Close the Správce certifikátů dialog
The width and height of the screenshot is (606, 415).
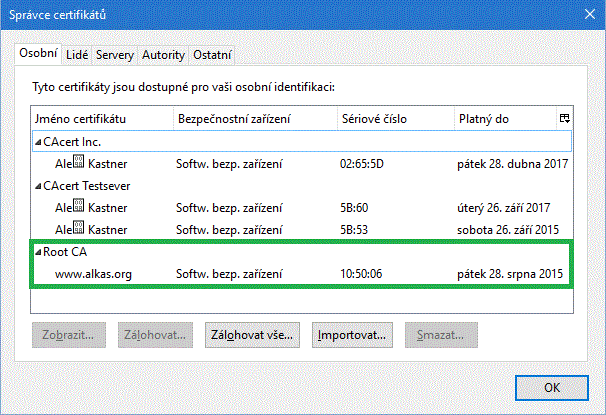pos(583,14)
